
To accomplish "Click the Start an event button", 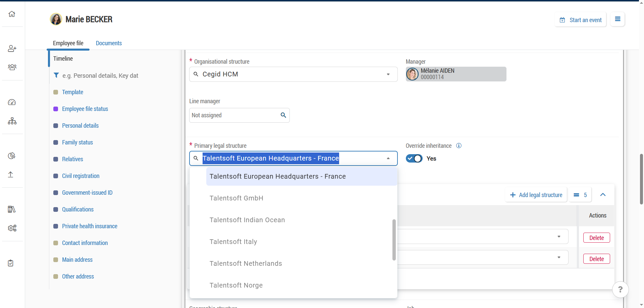I will [581, 20].
